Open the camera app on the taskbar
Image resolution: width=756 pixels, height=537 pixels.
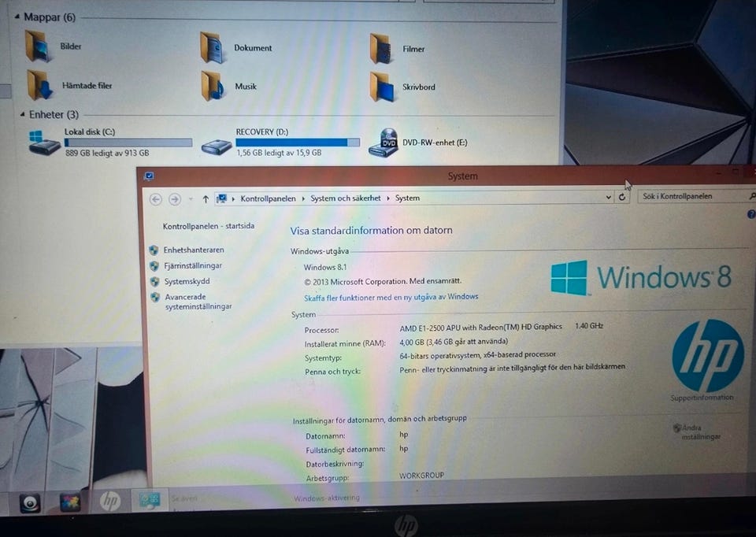click(30, 503)
